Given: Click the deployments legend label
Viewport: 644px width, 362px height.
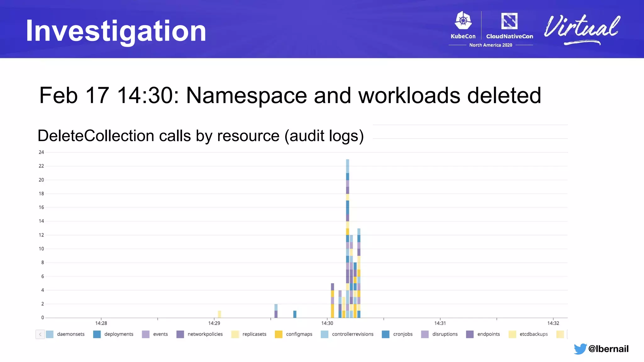Looking at the screenshot, I should (x=119, y=334).
